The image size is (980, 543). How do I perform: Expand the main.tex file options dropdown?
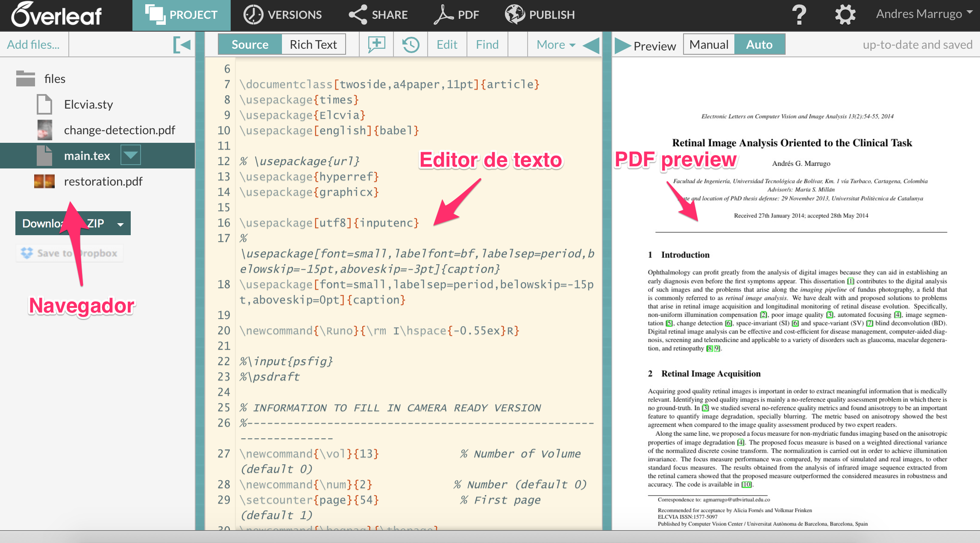(130, 155)
